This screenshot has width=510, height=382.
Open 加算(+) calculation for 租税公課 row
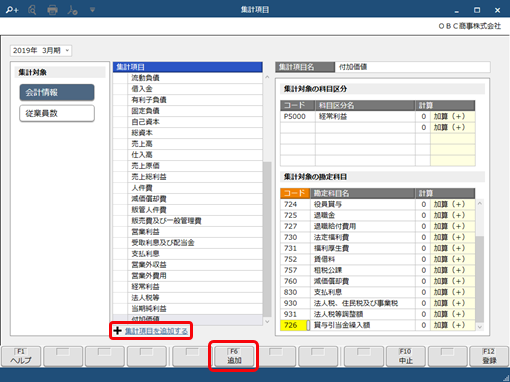[x=452, y=270]
